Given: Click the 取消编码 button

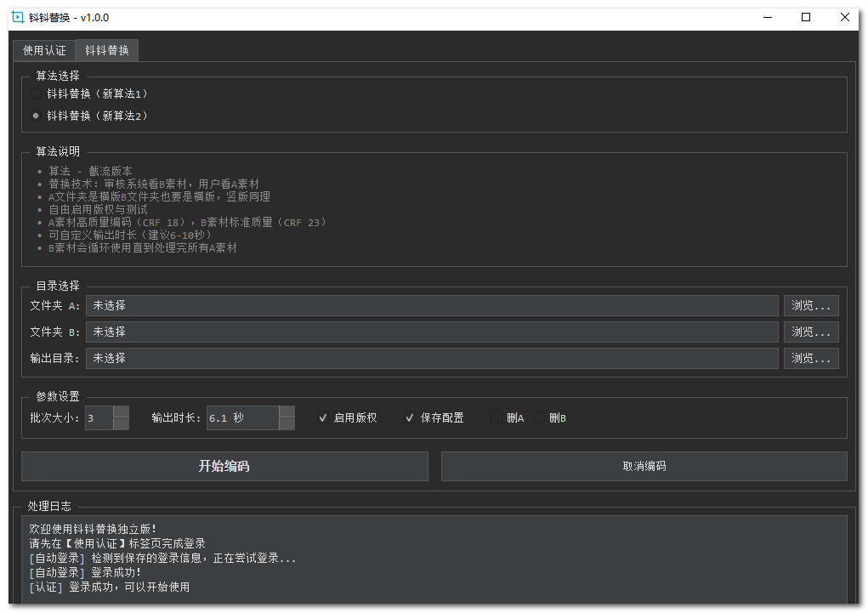Looking at the screenshot, I should click(x=644, y=466).
